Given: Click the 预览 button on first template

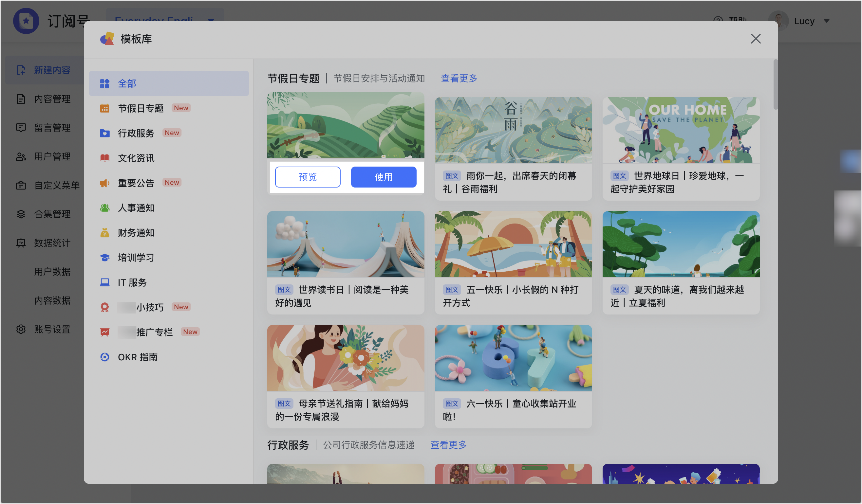Looking at the screenshot, I should pos(308,177).
